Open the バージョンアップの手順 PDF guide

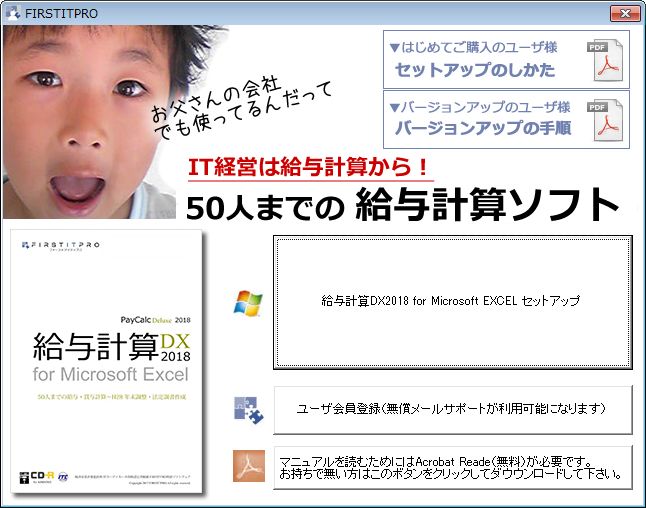pos(506,119)
